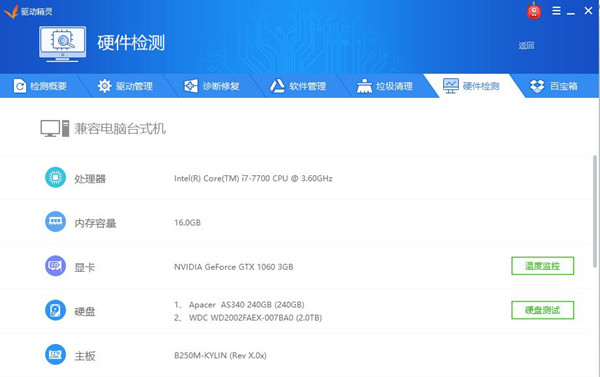Image resolution: width=600 pixels, height=377 pixels.
Task: Click the 返回 link
Action: [x=526, y=46]
